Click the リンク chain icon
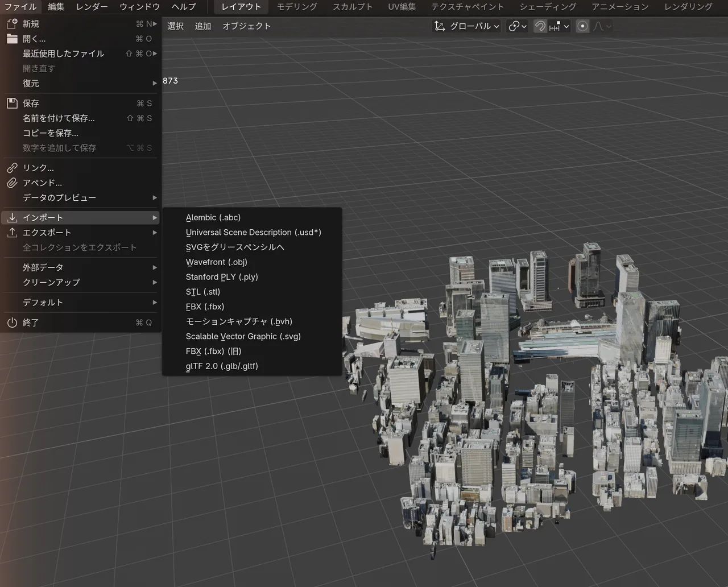 tap(12, 168)
